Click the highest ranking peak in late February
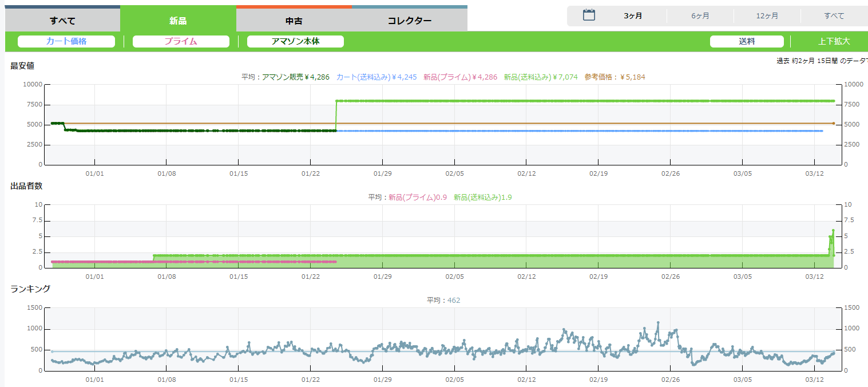Screen dimensions: 868x387 (x=658, y=323)
